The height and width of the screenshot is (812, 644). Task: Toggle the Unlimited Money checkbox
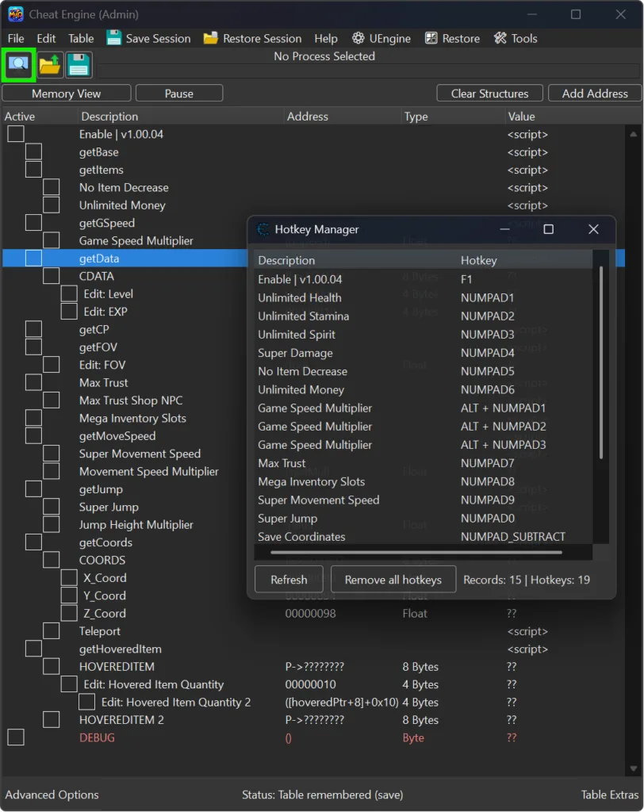50,205
